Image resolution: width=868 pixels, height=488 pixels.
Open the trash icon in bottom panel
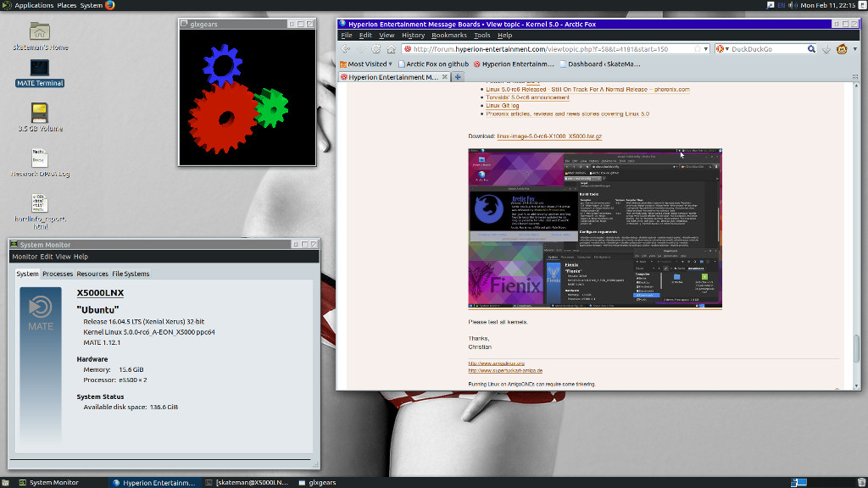pyautogui.click(x=861, y=482)
